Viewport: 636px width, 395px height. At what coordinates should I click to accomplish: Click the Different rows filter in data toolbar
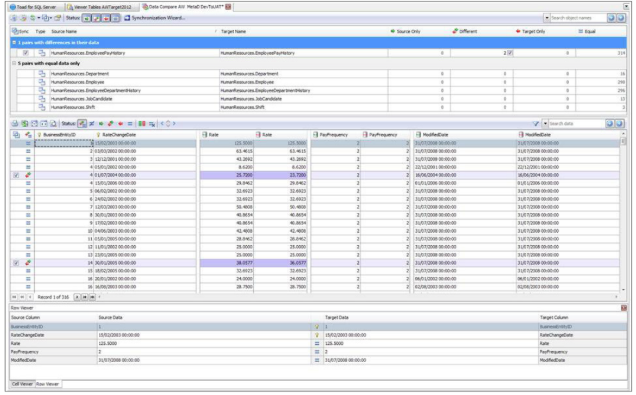click(110, 124)
